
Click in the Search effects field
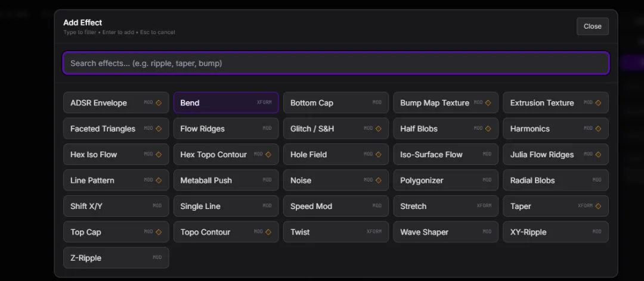(x=336, y=63)
